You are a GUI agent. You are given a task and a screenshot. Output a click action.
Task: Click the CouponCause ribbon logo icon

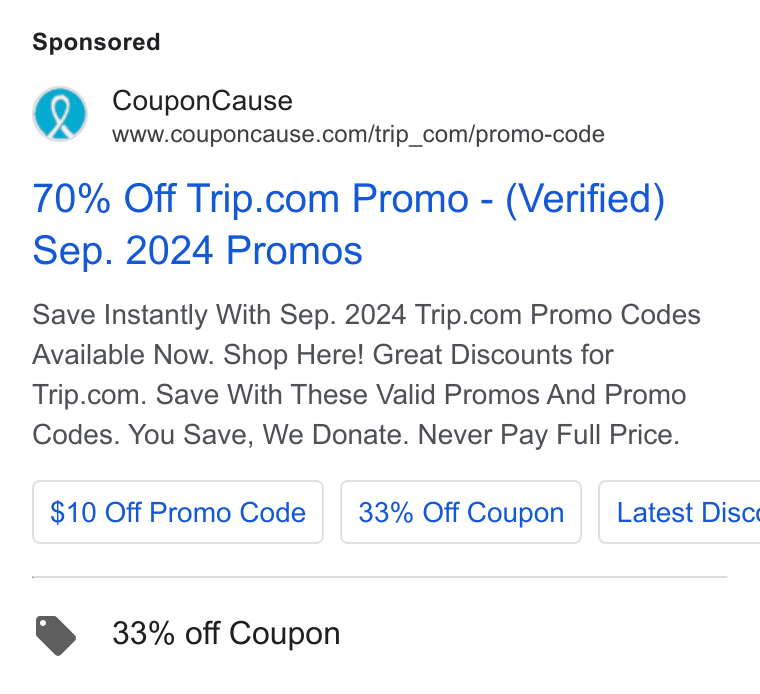[60, 114]
